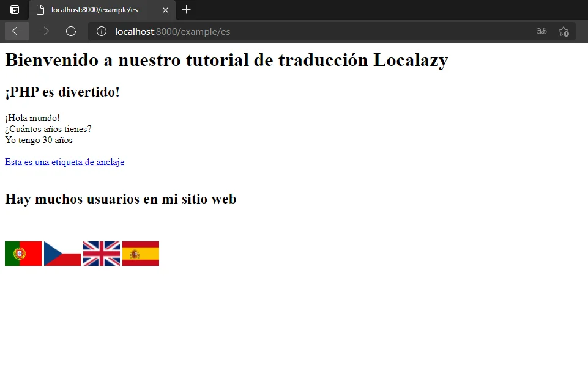Switch language using the Portugal flag
Image resolution: width=588 pixels, height=385 pixels.
coord(23,253)
